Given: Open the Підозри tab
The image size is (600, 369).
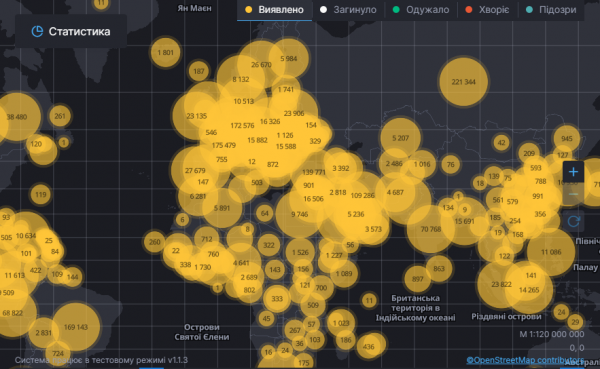Looking at the screenshot, I should (551, 10).
